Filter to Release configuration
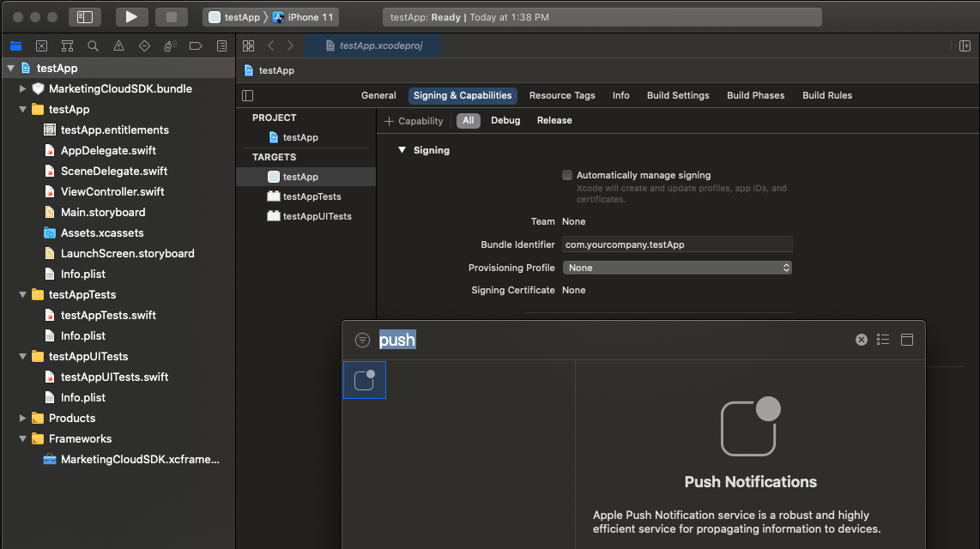 (554, 121)
